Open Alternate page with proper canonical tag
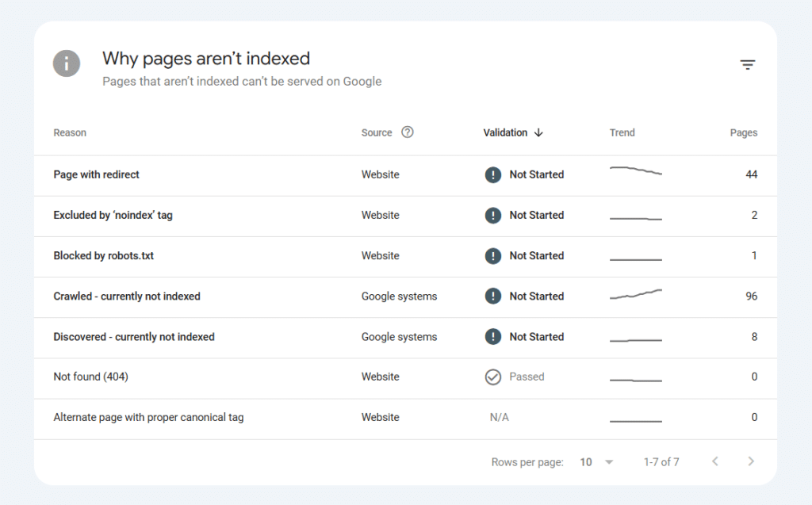 [x=148, y=417]
